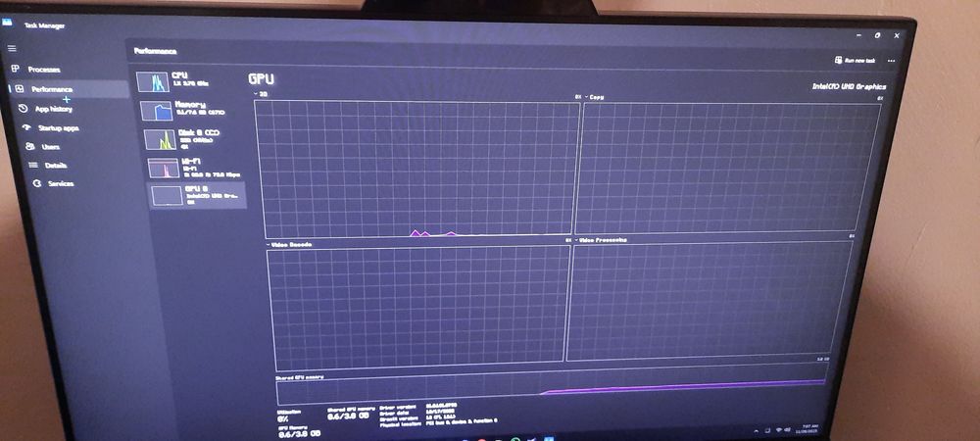This screenshot has width=980, height=441.
Task: Switch to the Users page
Action: click(42, 147)
